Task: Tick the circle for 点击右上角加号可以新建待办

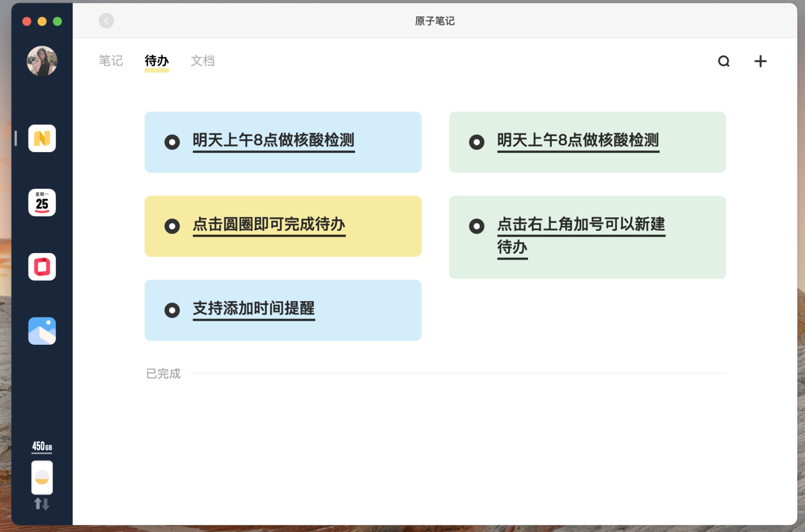Action: pyautogui.click(x=476, y=226)
